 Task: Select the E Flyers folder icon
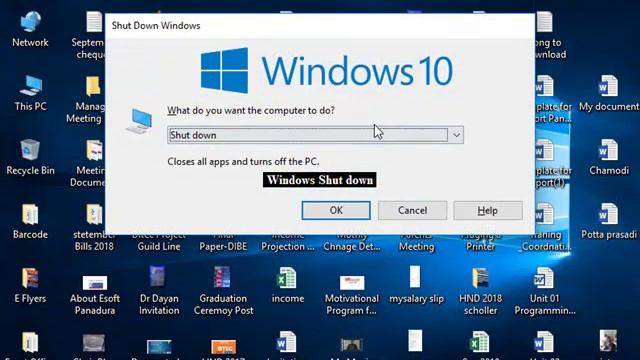pos(30,286)
